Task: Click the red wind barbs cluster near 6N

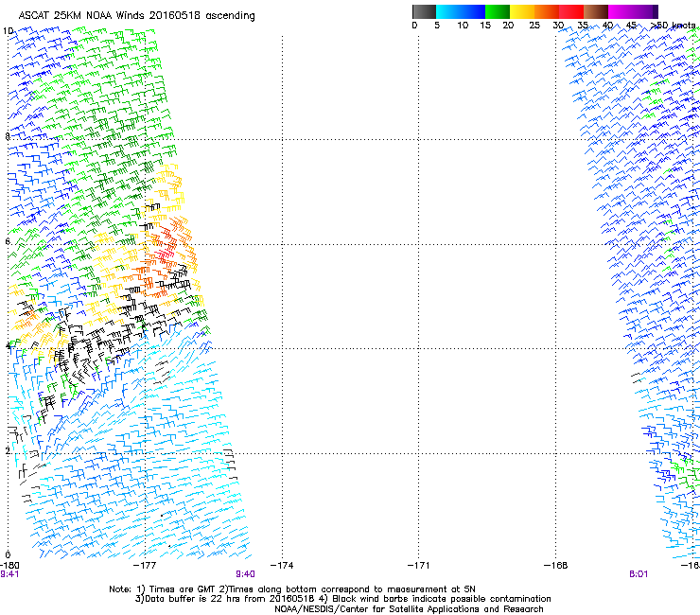Action: click(x=164, y=255)
